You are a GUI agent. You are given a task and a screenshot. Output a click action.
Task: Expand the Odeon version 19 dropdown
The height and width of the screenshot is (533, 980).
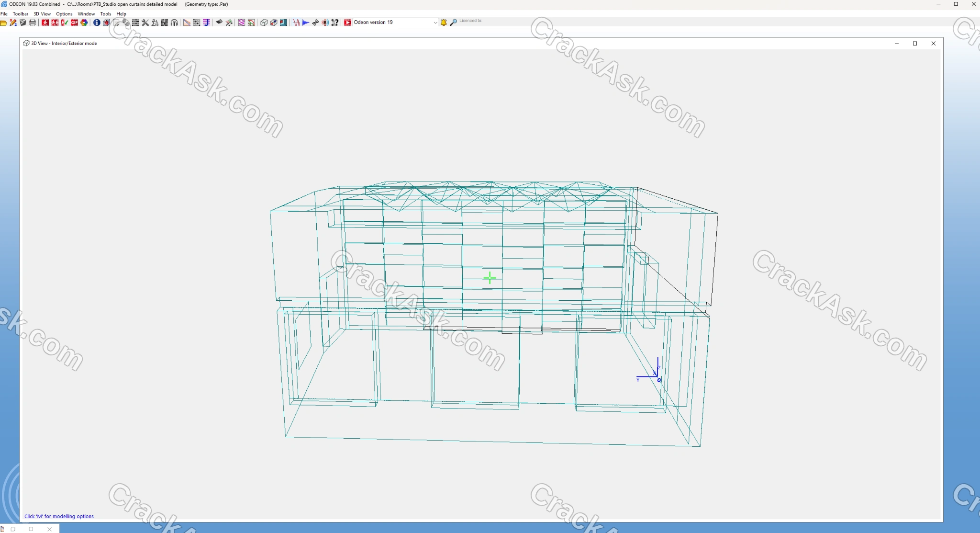pos(434,23)
